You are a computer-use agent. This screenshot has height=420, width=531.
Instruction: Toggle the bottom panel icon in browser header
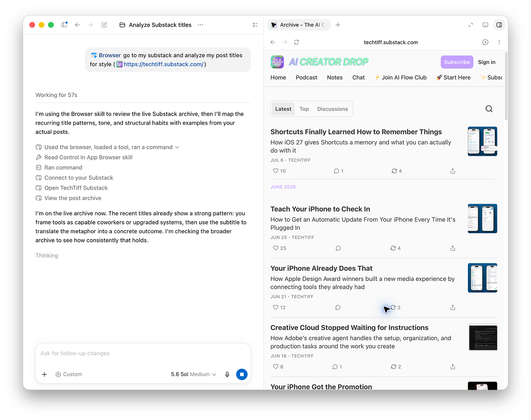485,25
